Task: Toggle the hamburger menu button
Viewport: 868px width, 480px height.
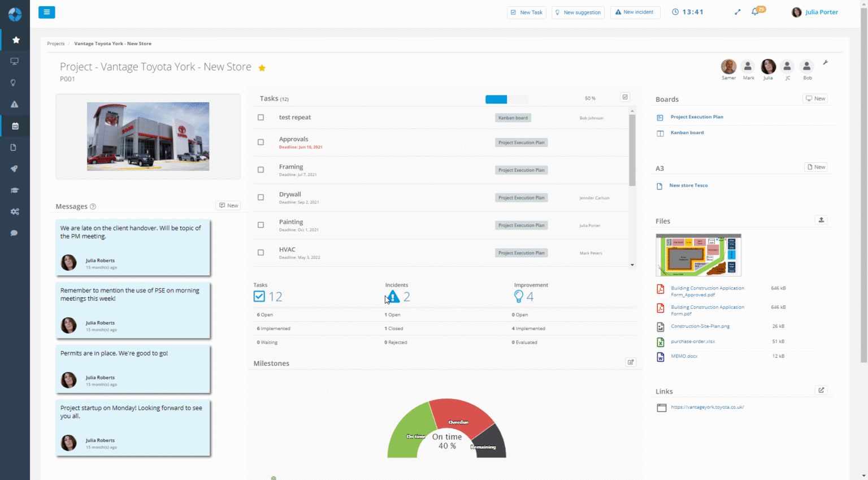Action: click(x=47, y=12)
